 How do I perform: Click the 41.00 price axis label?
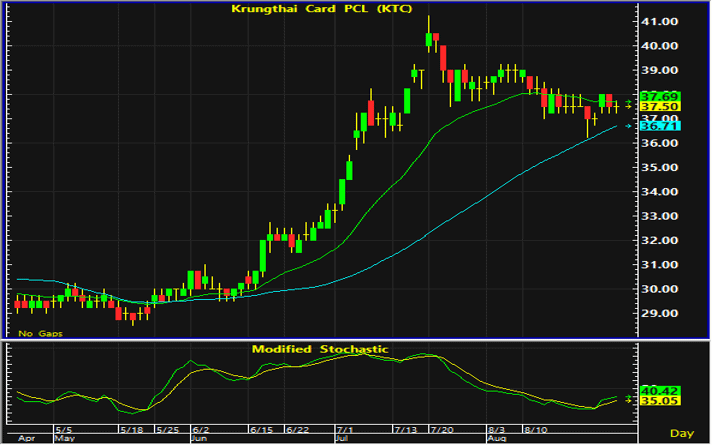click(x=659, y=22)
